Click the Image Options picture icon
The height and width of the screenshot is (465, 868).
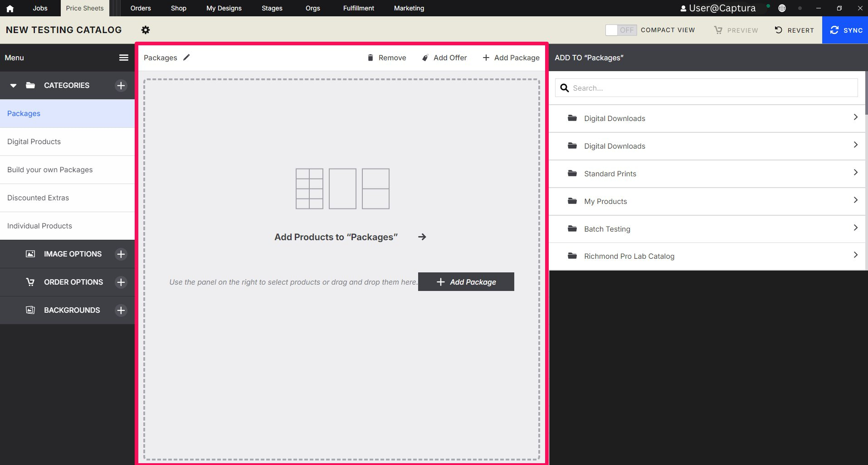coord(30,254)
